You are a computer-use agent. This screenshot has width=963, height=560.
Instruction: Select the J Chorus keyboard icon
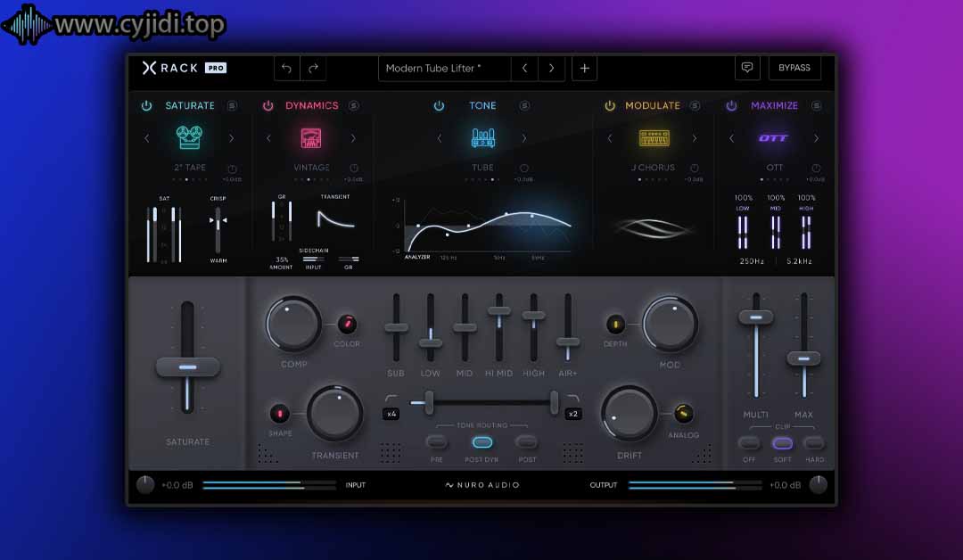point(654,137)
